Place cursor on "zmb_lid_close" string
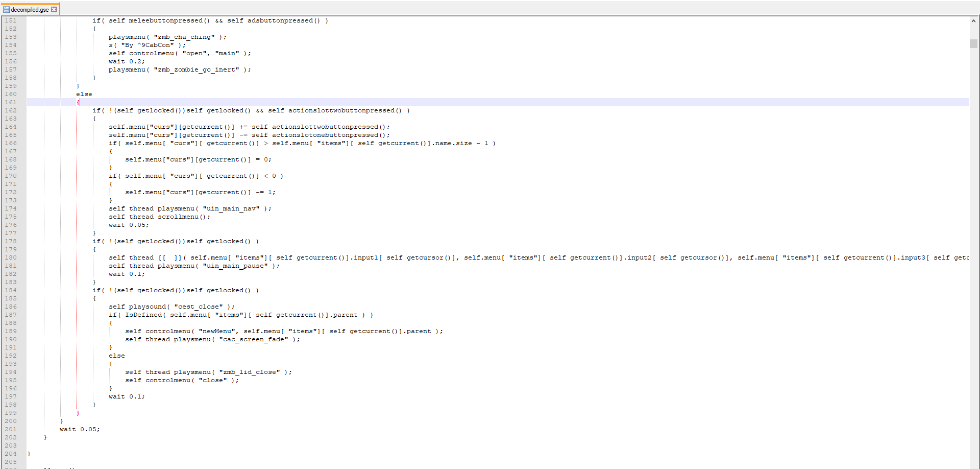 [249, 372]
